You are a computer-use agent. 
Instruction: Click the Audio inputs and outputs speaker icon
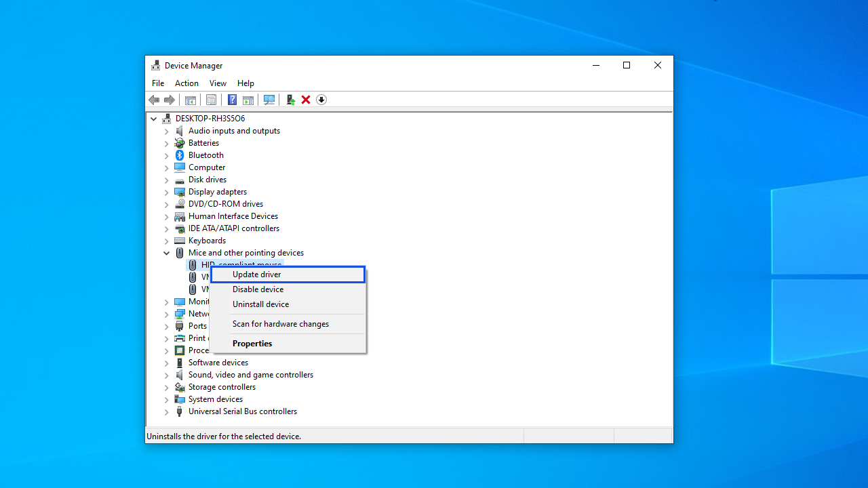180,131
